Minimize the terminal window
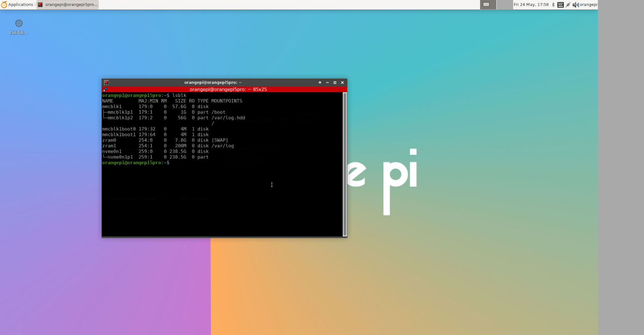The width and height of the screenshot is (644, 335). click(x=327, y=82)
